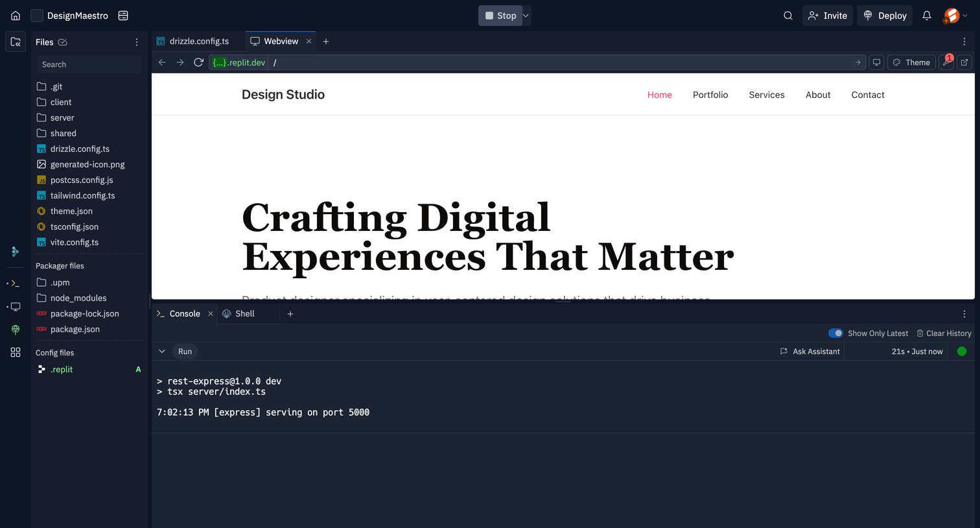
Task: Close the Webview tab
Action: tap(309, 42)
